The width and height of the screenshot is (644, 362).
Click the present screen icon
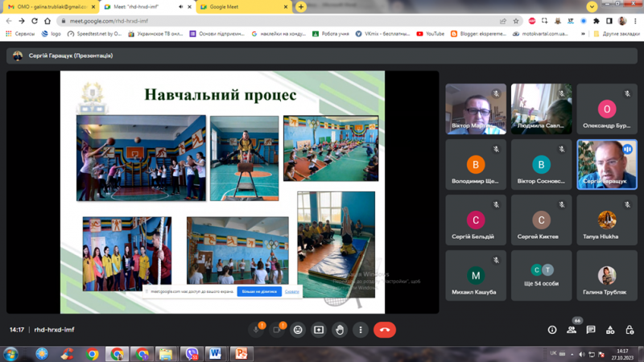click(x=319, y=330)
